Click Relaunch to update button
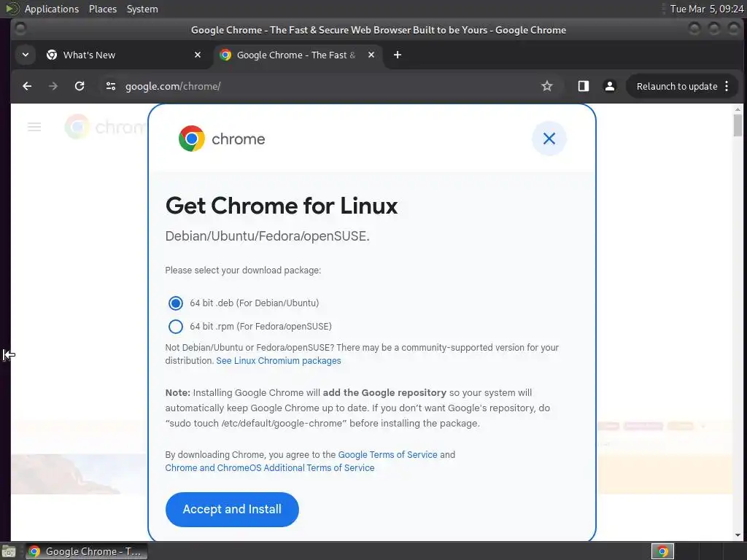 pyautogui.click(x=676, y=86)
